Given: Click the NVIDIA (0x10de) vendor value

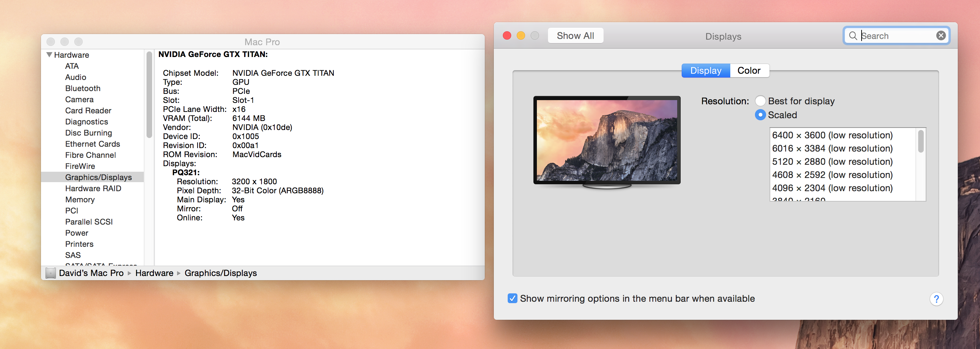Looking at the screenshot, I should click(262, 127).
